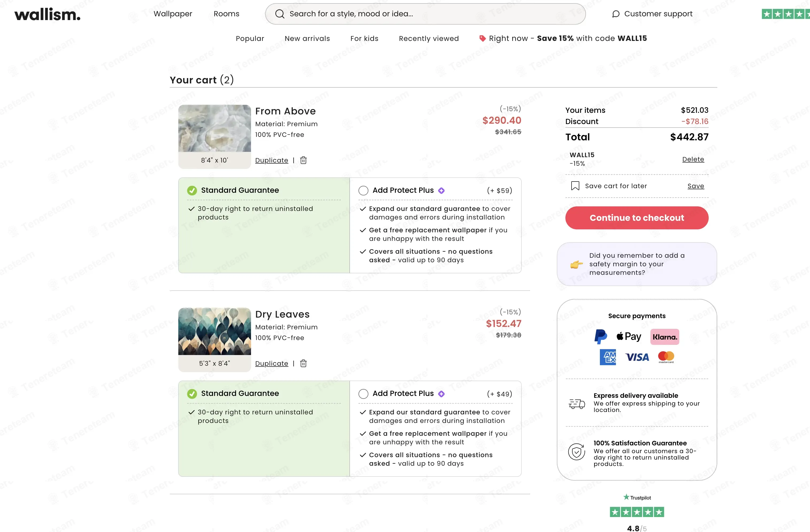Viewport: 810px width, 532px height.
Task: Select Add Protect Plus for Dry Leaves
Action: (x=363, y=394)
